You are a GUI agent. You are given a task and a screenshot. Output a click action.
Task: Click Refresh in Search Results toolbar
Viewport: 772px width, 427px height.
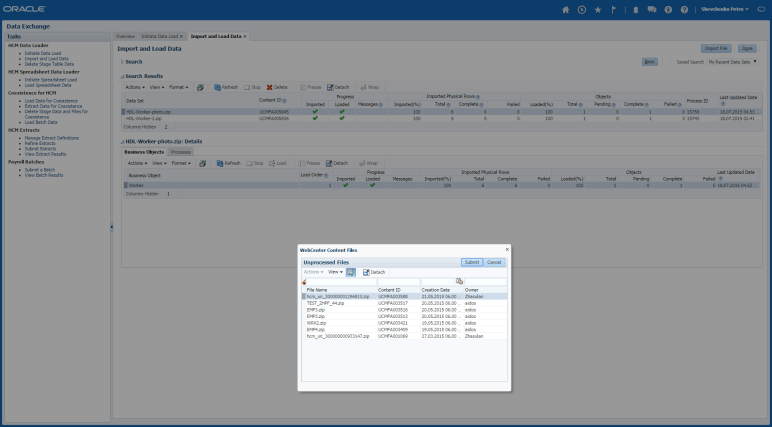226,87
